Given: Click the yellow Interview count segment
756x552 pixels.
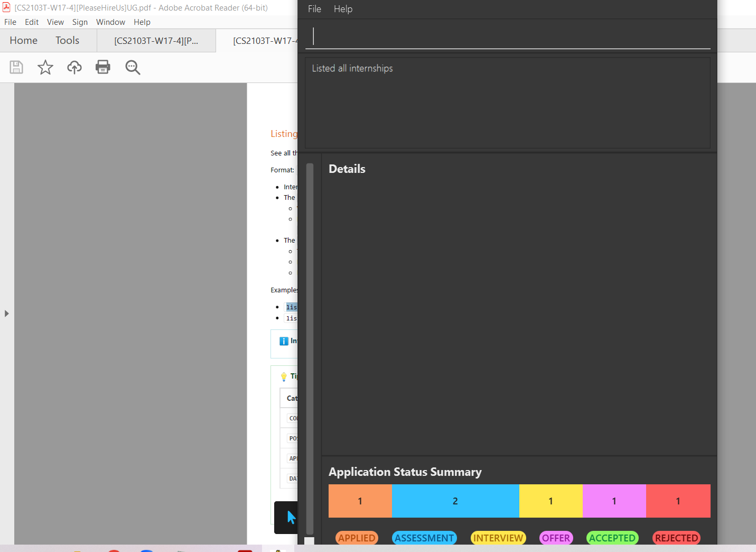Looking at the screenshot, I should coord(551,501).
